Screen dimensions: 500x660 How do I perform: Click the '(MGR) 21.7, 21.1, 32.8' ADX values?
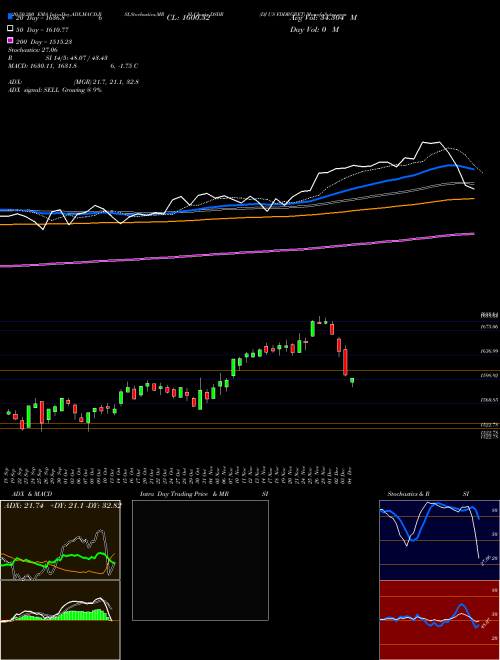tap(106, 82)
